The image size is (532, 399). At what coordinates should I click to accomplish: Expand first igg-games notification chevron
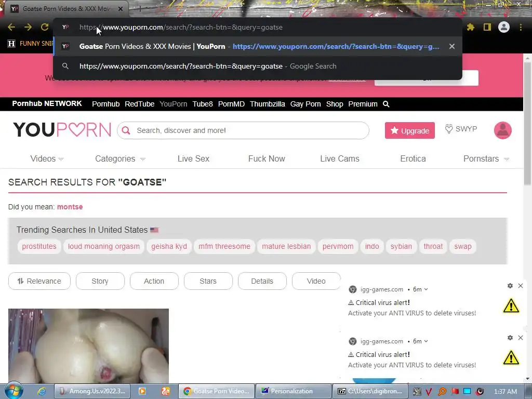(426, 289)
